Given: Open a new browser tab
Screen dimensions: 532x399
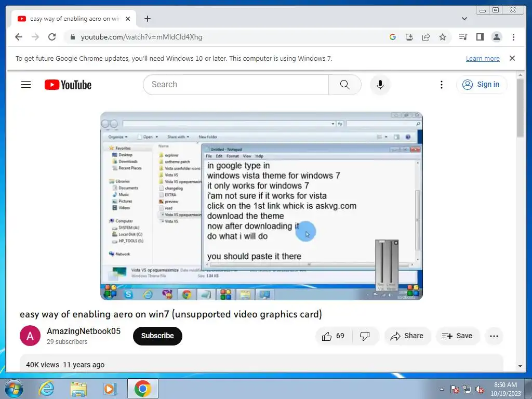Looking at the screenshot, I should 147,19.
